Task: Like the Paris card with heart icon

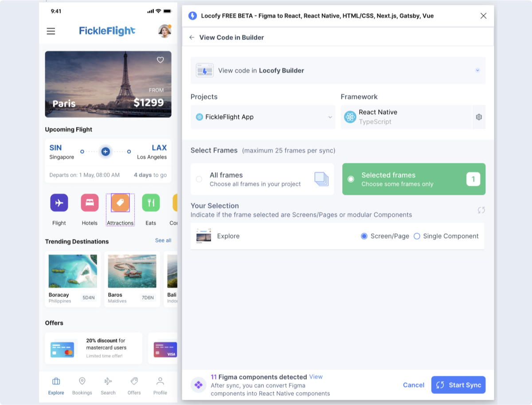Action: [160, 60]
